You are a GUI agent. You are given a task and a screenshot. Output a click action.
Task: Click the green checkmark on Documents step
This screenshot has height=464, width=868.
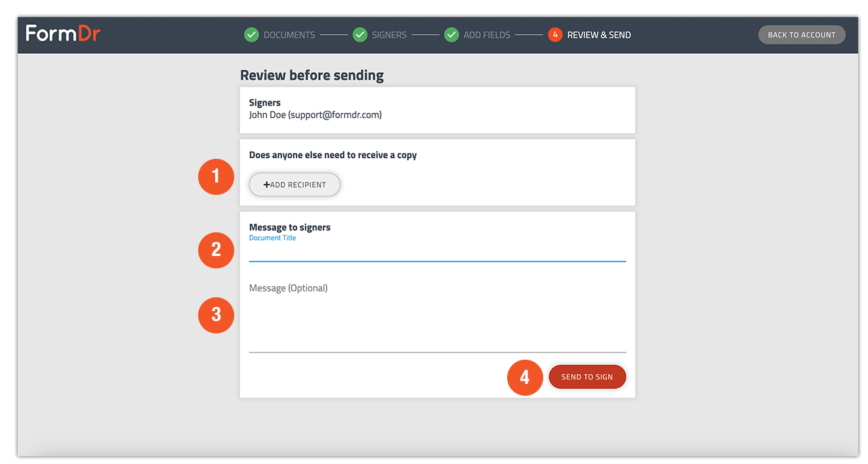click(x=251, y=35)
